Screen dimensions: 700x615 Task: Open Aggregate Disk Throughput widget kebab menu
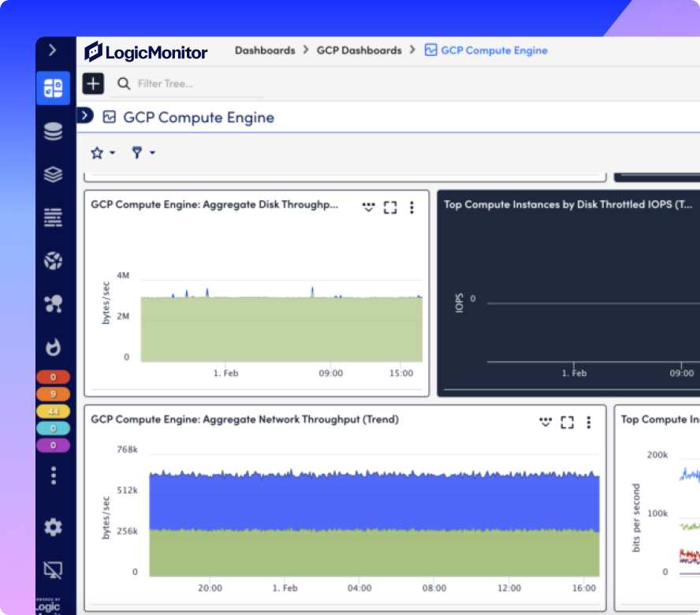[411, 207]
